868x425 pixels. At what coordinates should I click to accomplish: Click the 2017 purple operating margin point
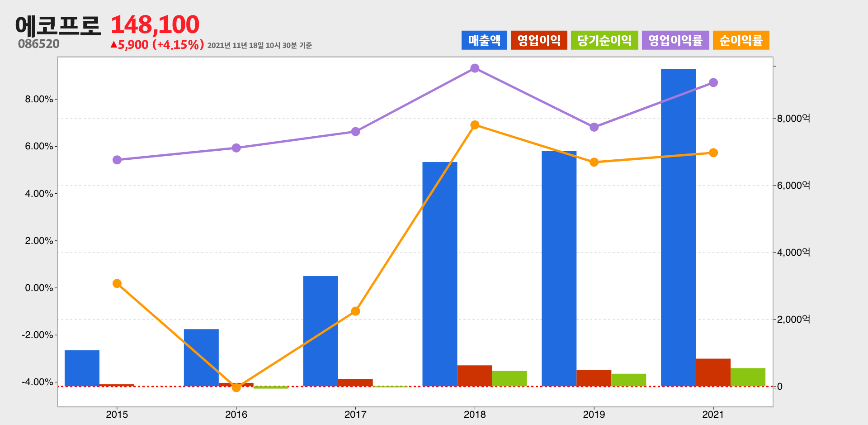(x=355, y=132)
